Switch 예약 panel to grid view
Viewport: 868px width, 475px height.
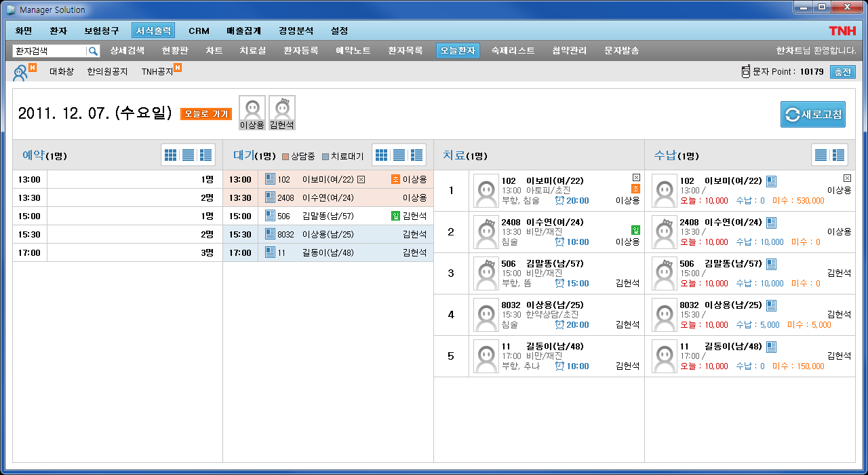click(x=170, y=155)
